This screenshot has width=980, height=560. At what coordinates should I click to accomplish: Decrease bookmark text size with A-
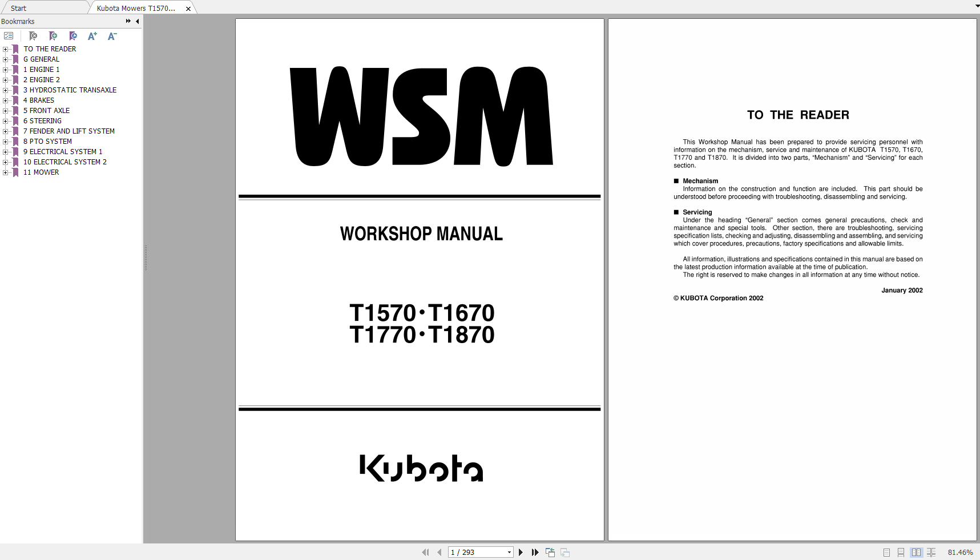(x=112, y=36)
